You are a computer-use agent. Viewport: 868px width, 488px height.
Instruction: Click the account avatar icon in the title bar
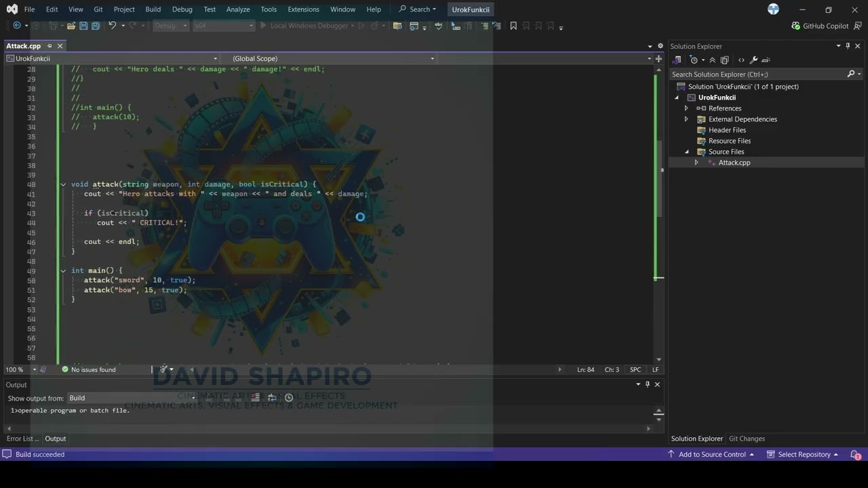[774, 9]
